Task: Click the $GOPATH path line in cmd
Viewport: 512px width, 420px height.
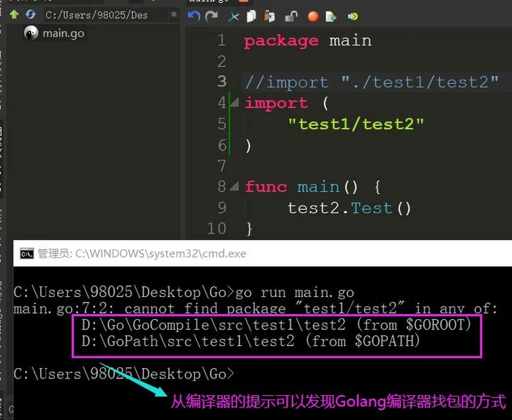Action: 250,341
